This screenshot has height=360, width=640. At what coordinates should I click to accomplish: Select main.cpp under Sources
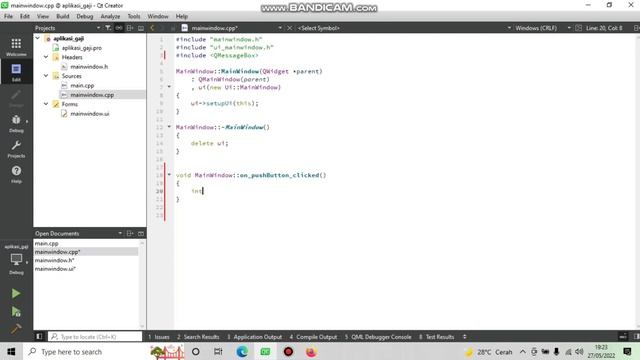(x=82, y=85)
